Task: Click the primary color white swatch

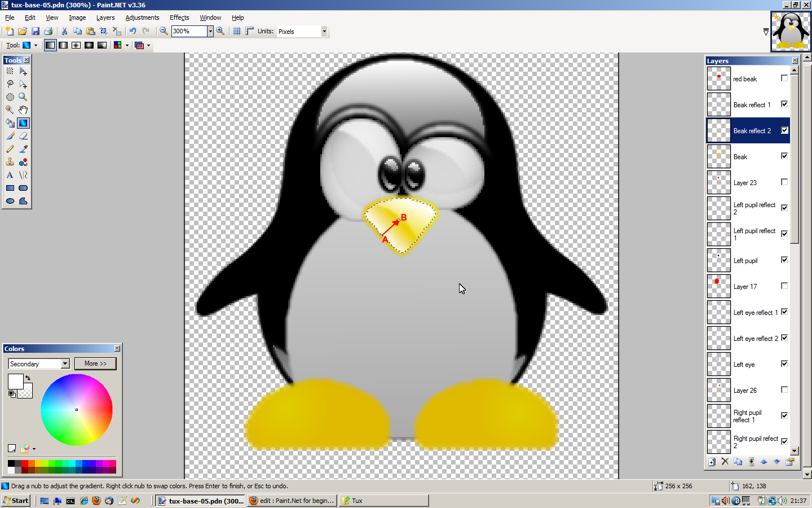Action: click(x=15, y=381)
